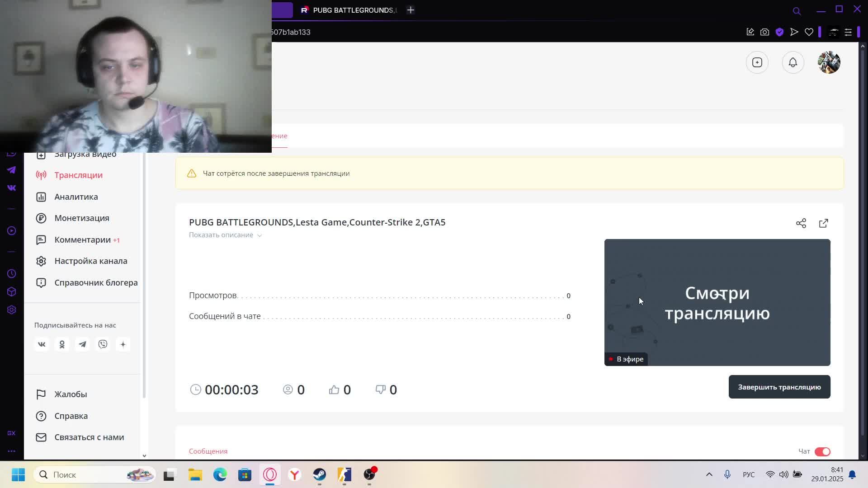Open Монетизация in the sidebar
The height and width of the screenshot is (488, 868).
coord(81,218)
